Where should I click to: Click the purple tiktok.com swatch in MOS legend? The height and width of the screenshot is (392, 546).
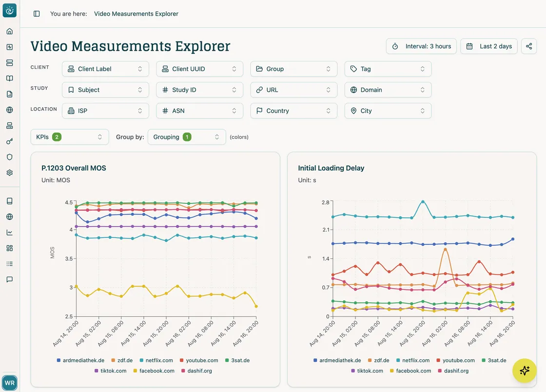97,371
